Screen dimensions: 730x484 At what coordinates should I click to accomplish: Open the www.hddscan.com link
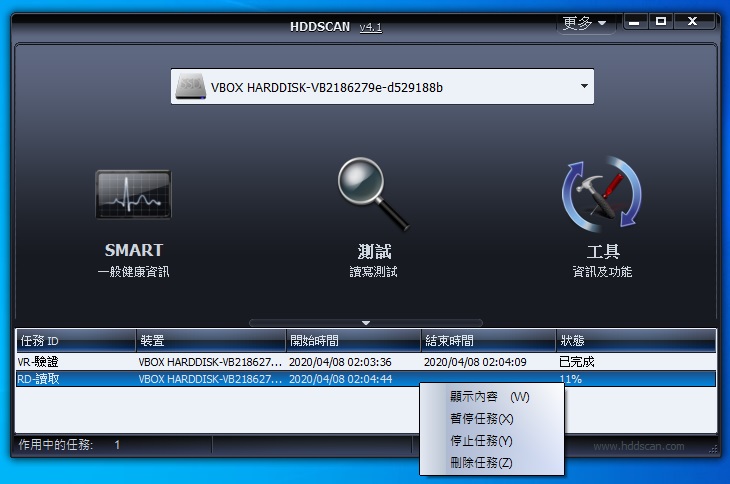coord(638,446)
